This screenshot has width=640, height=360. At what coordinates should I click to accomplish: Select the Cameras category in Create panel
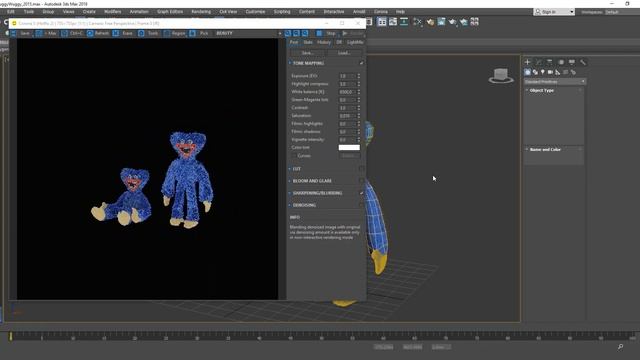(550, 72)
